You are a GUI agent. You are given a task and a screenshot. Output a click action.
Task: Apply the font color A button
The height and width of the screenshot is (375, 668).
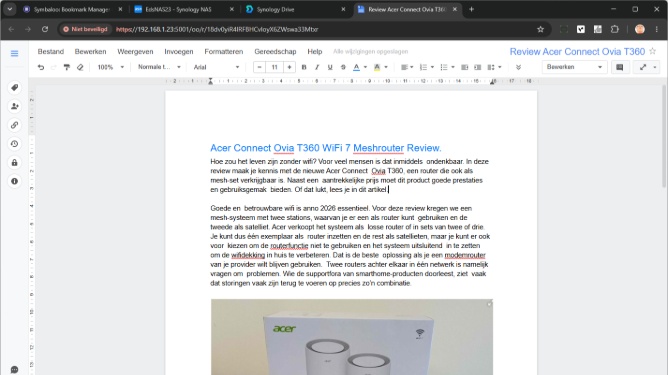point(357,67)
